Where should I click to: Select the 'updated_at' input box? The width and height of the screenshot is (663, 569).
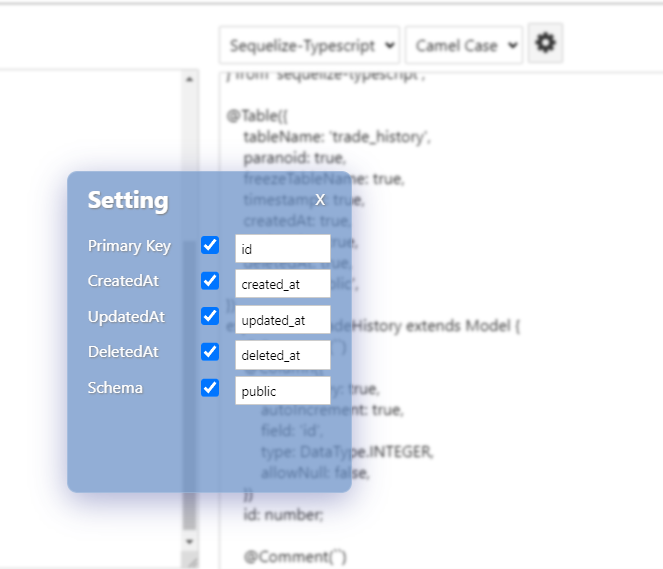click(x=282, y=320)
